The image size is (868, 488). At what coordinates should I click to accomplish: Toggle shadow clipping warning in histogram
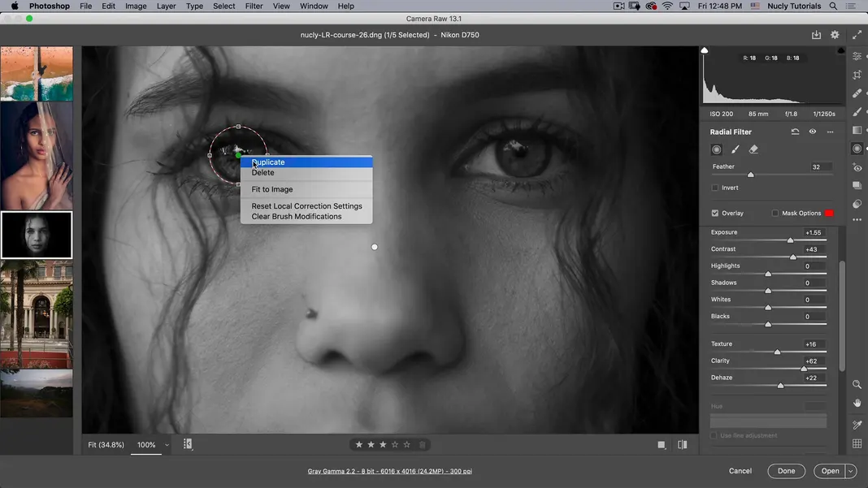click(705, 50)
